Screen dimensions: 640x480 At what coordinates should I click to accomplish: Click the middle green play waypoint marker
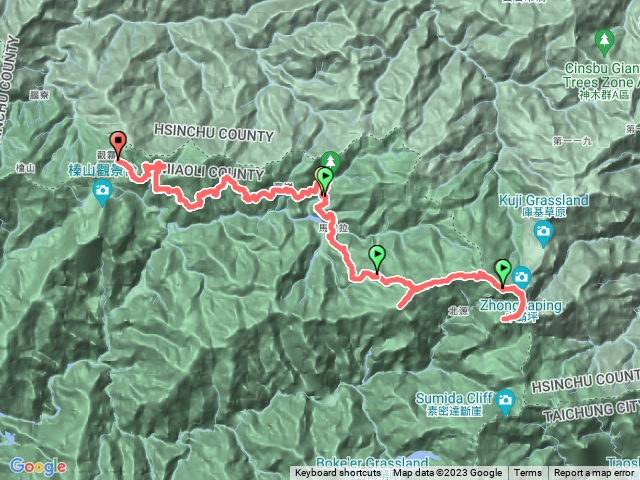[377, 258]
